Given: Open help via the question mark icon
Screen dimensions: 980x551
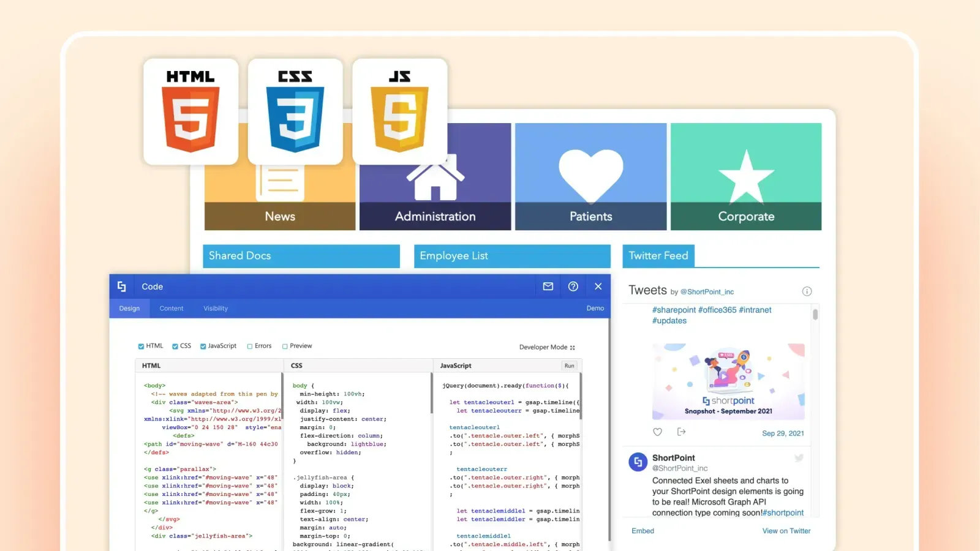Looking at the screenshot, I should coord(573,286).
